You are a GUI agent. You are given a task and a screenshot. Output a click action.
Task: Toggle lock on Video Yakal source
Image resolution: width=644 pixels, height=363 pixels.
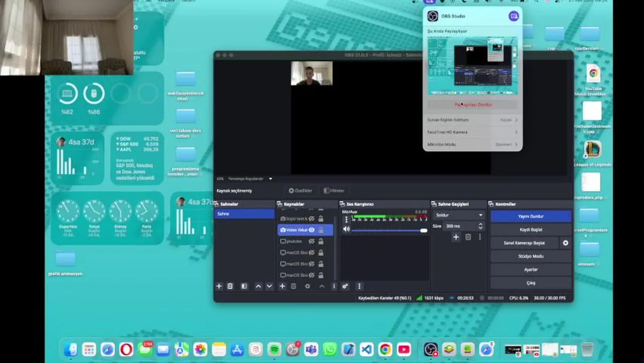click(x=320, y=230)
